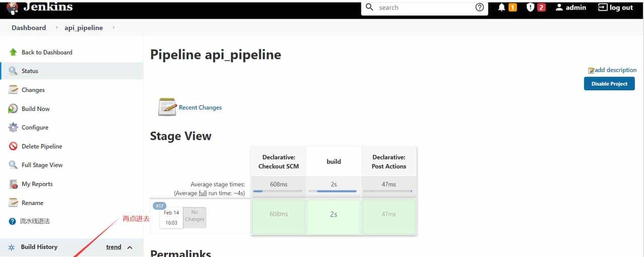644x257 pixels.
Task: Click the Build Now clock icon
Action: pyautogui.click(x=13, y=109)
